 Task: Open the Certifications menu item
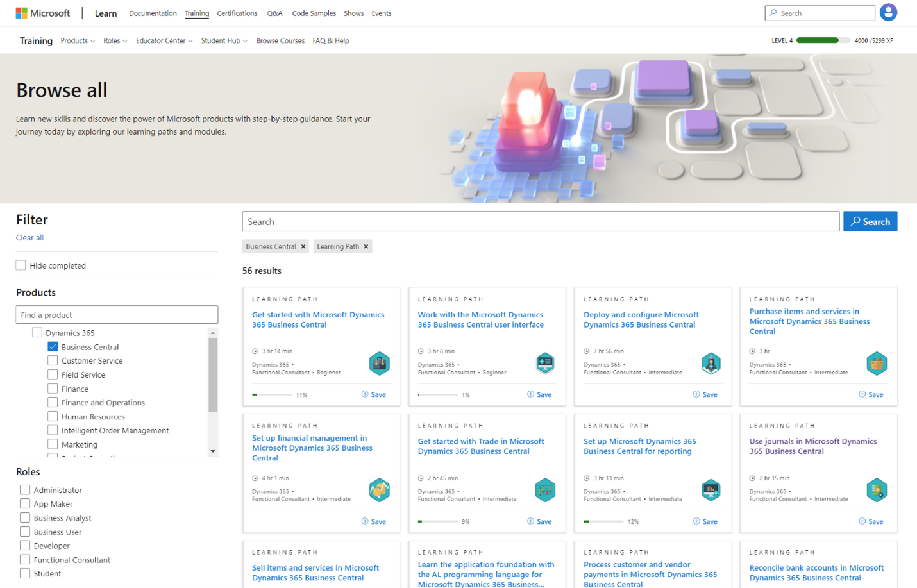point(237,13)
